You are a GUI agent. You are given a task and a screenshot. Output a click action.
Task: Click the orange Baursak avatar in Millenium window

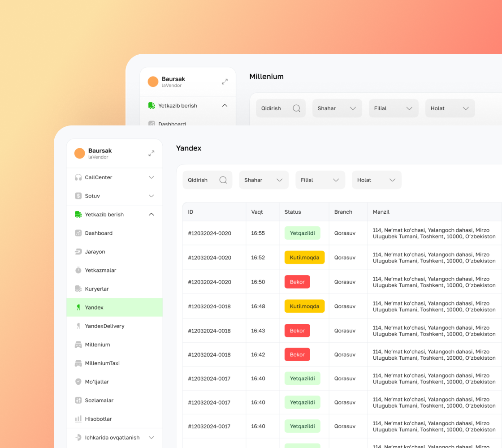click(153, 82)
